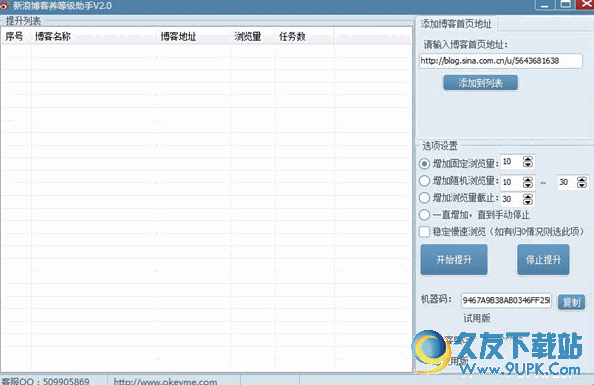Click the 选项设置 group label

tap(439, 146)
